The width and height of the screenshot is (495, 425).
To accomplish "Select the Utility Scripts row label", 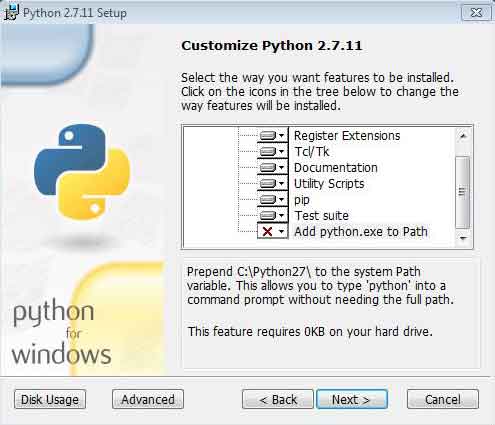I will 329,184.
